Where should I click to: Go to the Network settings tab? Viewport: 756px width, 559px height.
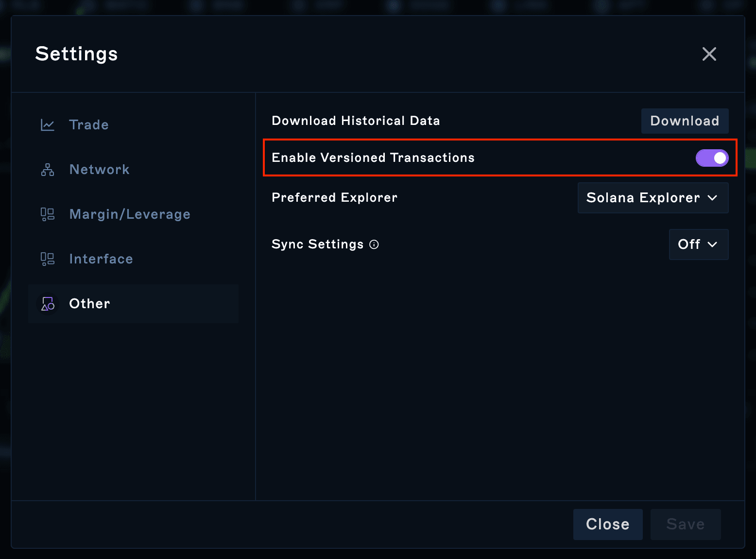click(x=100, y=170)
